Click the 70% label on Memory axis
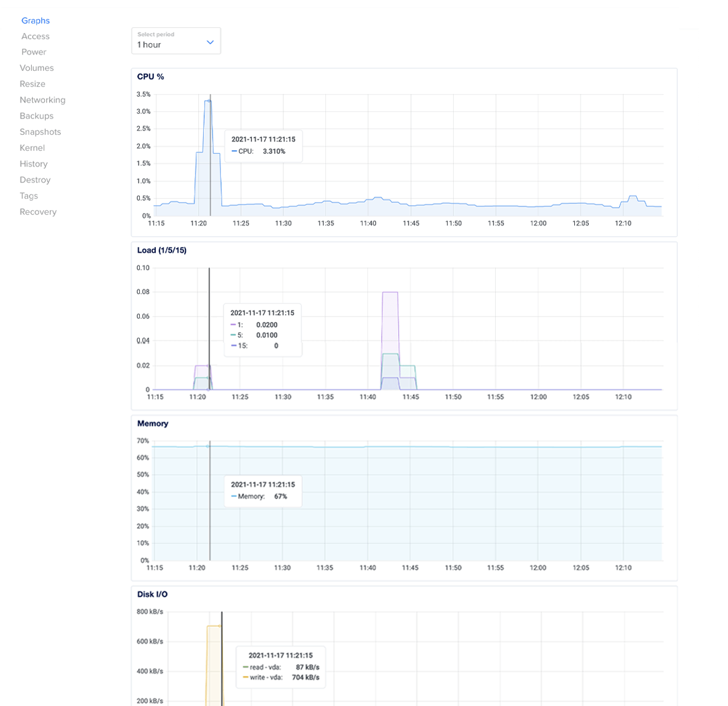The width and height of the screenshot is (728, 706). [x=143, y=441]
